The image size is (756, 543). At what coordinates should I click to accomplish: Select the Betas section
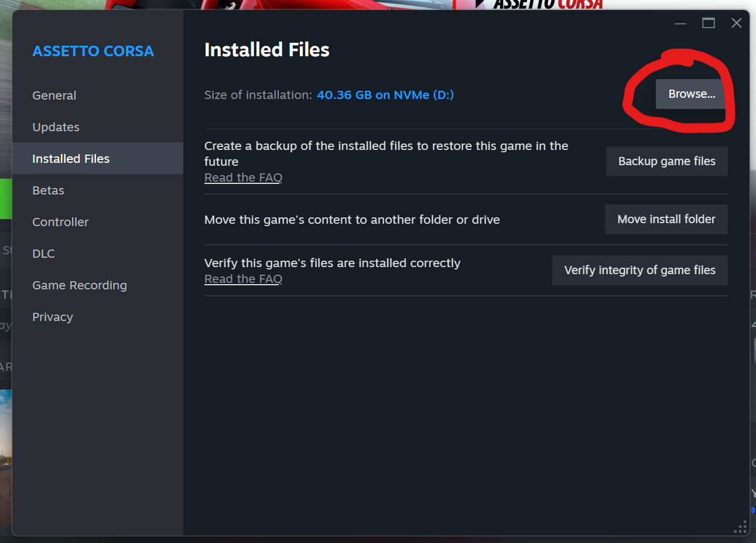tap(47, 190)
